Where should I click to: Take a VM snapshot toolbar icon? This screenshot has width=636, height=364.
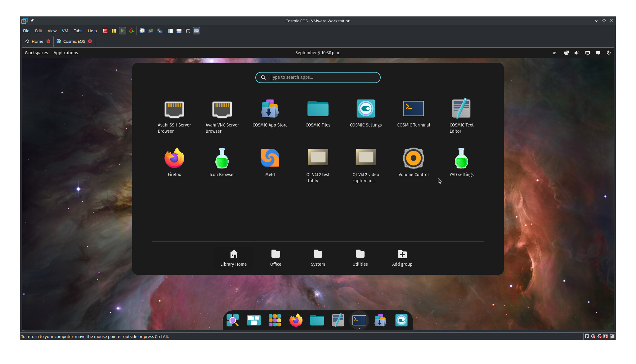(142, 31)
